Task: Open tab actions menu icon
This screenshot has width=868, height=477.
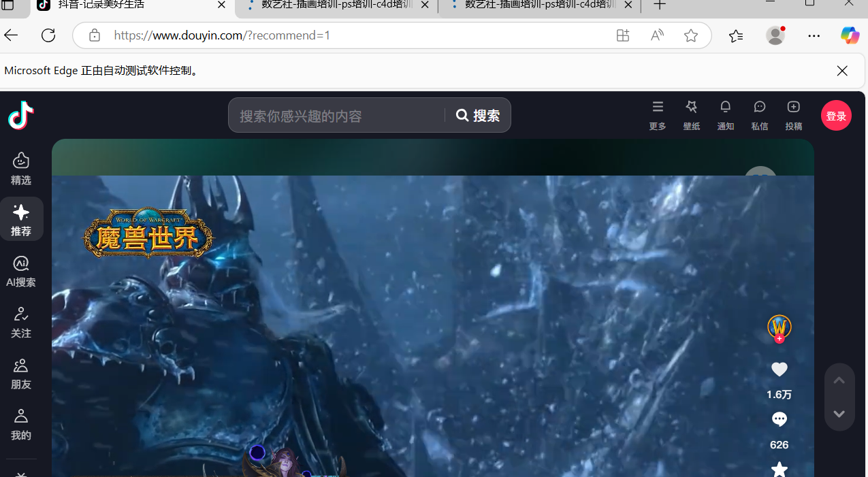Action: point(8,5)
